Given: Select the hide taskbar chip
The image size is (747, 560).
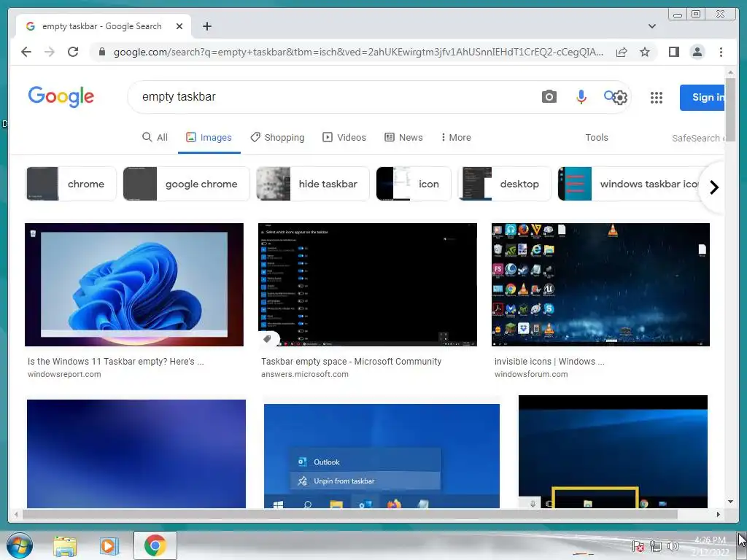Looking at the screenshot, I should 312,184.
